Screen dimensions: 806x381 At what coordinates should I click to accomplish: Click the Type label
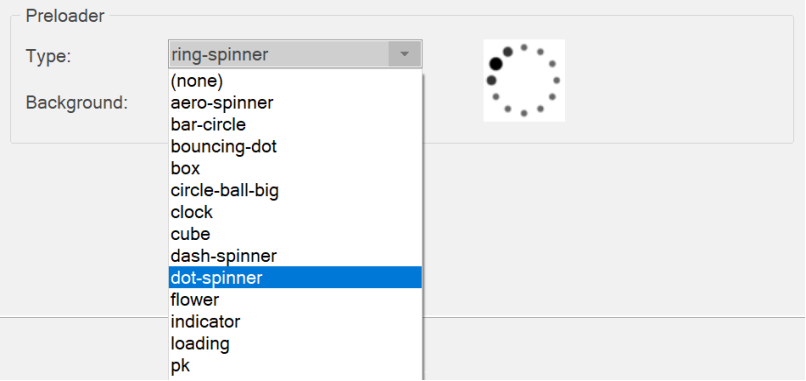pos(48,56)
